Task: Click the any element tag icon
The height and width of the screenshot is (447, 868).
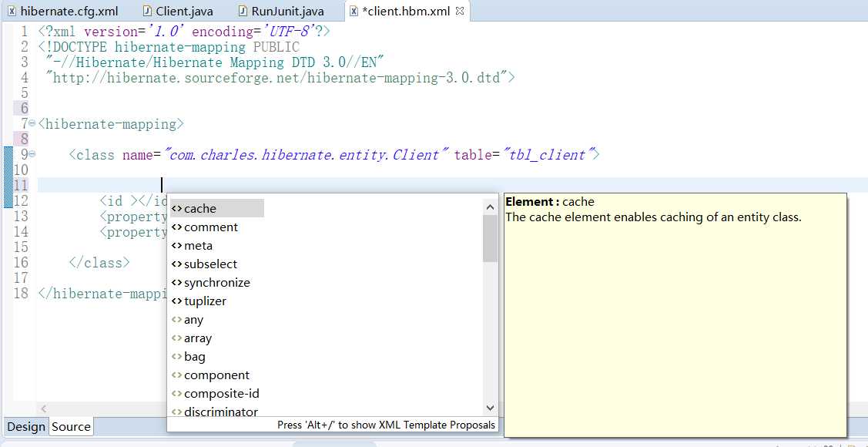Action: 176,320
